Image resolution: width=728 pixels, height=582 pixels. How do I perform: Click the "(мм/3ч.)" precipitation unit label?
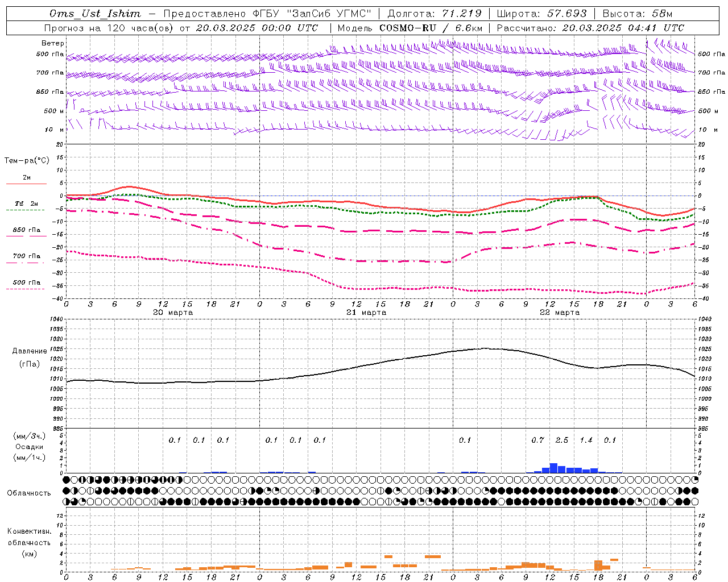coord(30,436)
